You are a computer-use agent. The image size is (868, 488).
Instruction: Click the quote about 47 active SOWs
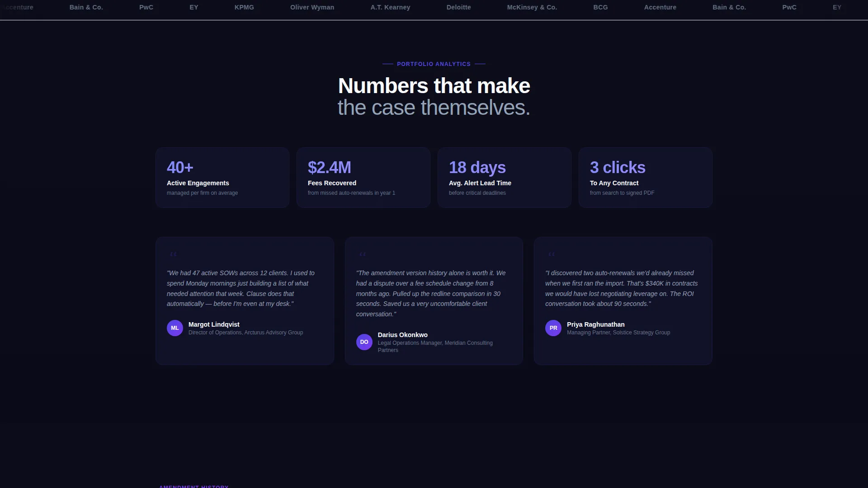[x=241, y=288]
